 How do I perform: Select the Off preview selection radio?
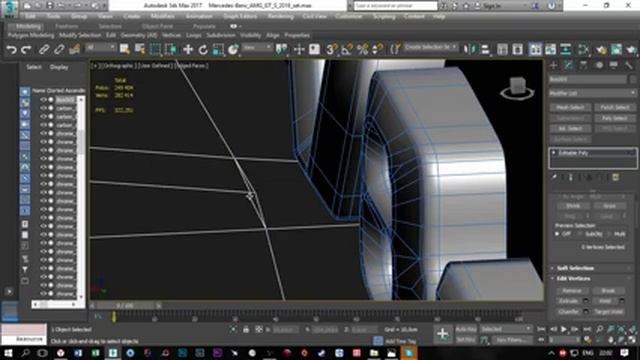click(557, 234)
